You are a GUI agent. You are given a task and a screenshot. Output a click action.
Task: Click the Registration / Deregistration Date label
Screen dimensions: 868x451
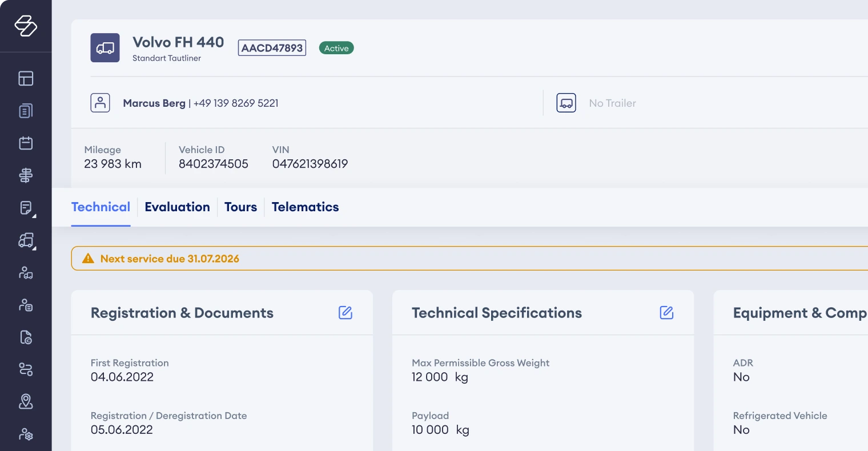click(169, 416)
